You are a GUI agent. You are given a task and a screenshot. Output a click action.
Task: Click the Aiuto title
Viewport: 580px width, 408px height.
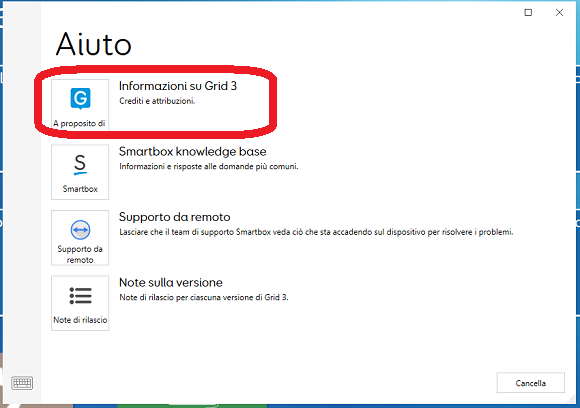[x=94, y=44]
